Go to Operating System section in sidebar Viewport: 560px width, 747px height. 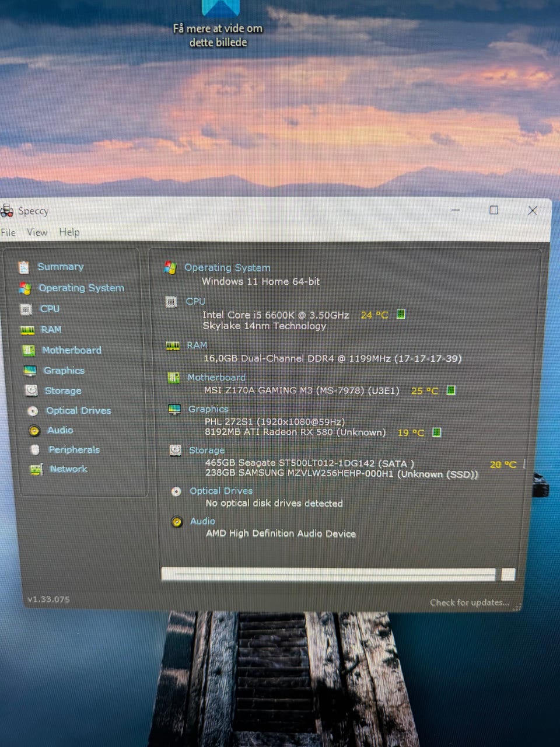click(x=81, y=288)
